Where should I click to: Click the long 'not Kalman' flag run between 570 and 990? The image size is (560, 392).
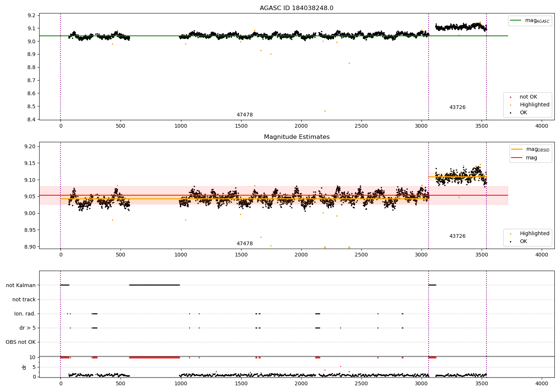(155, 285)
